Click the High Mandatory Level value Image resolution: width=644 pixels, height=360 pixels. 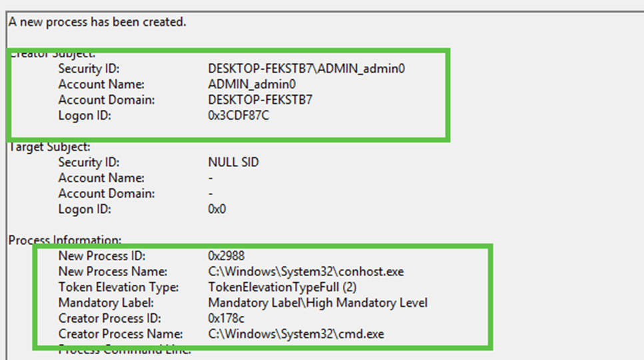pos(318,303)
